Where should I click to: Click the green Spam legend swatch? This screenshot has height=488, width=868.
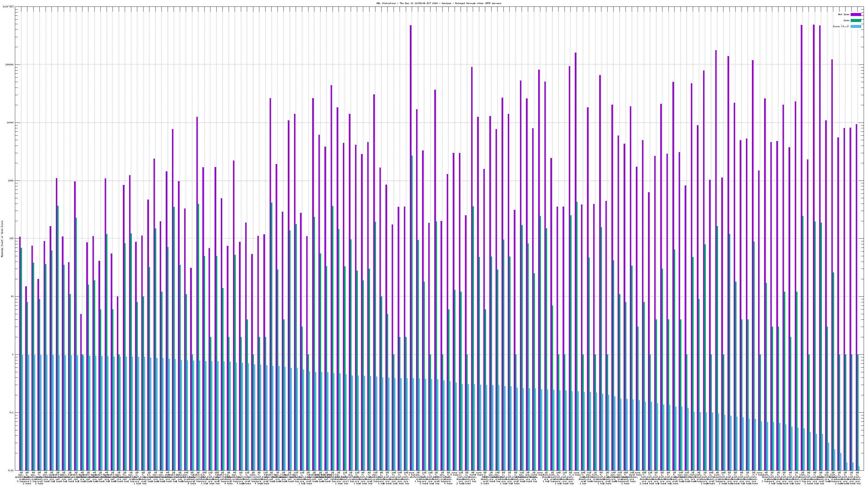click(x=856, y=21)
